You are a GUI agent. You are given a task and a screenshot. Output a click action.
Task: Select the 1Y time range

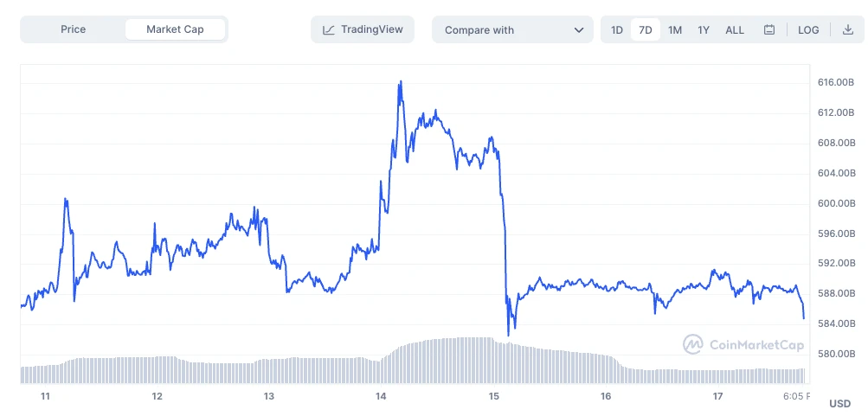point(704,30)
